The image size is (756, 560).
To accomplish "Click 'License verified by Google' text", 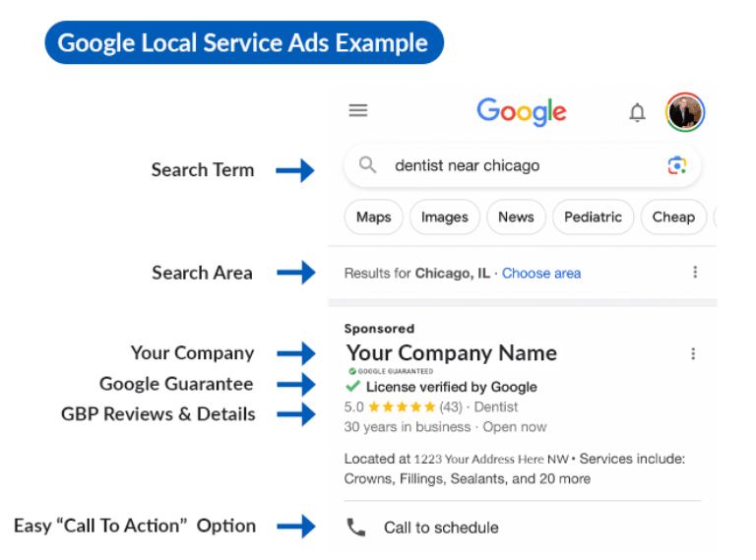I will click(452, 387).
